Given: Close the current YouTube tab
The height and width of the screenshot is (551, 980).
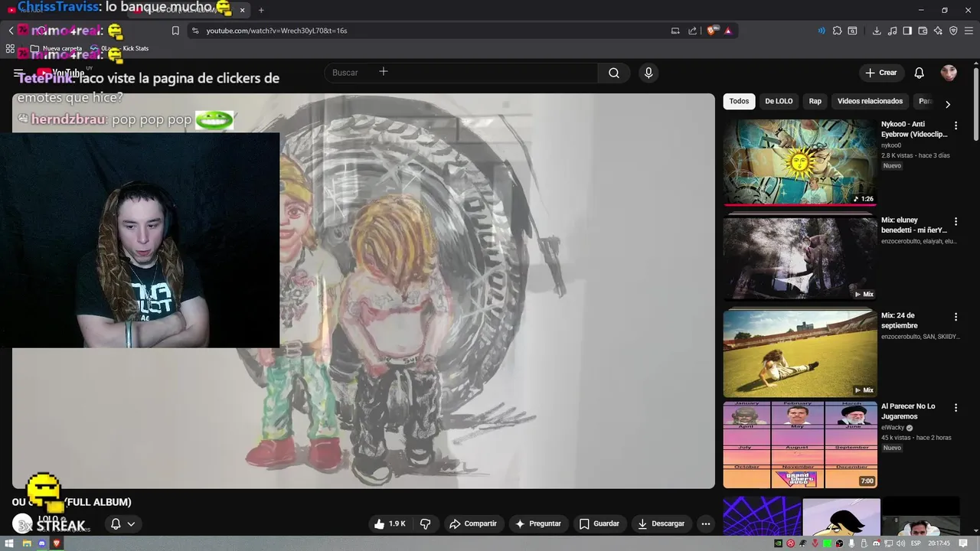Looking at the screenshot, I should (243, 10).
